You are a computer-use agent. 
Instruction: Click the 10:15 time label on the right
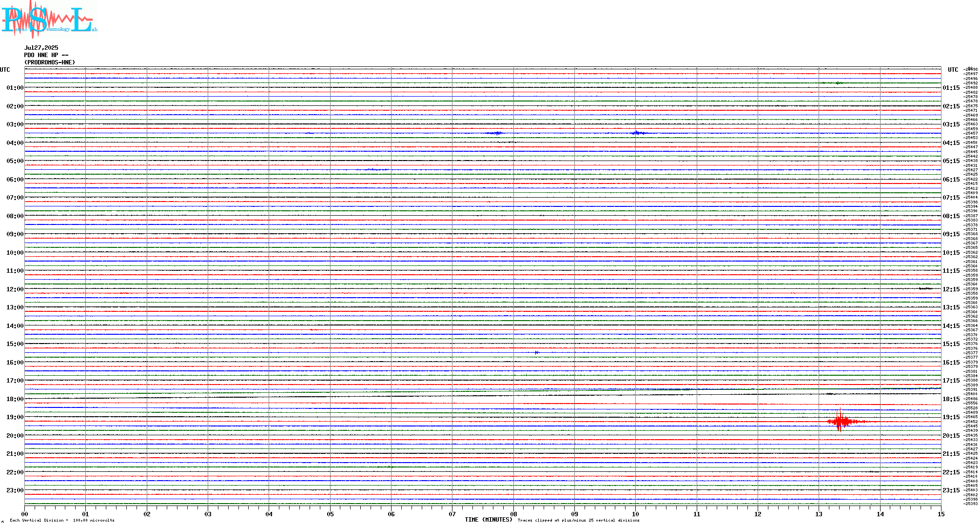click(951, 253)
